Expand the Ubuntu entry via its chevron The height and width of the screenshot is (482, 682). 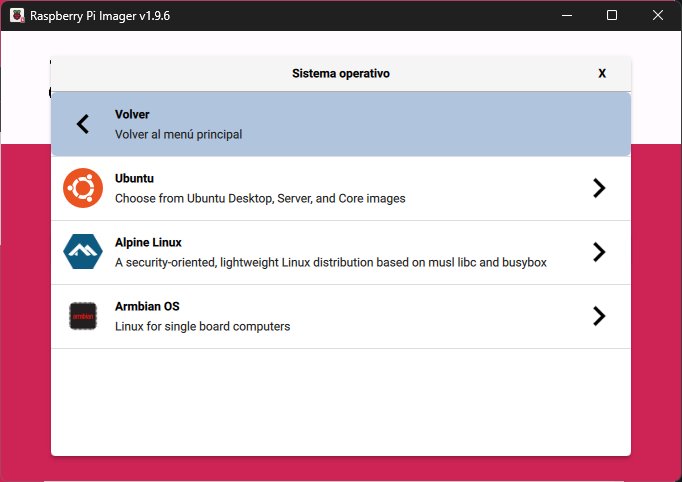point(598,188)
